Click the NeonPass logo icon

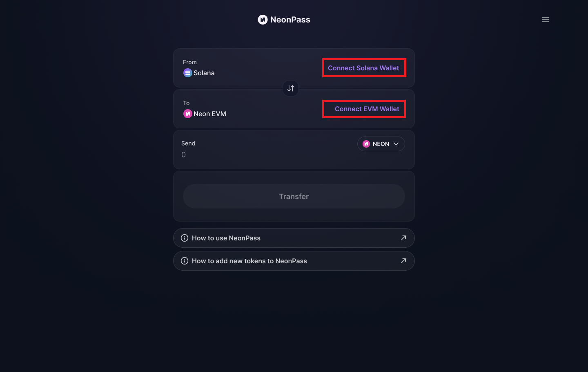(x=263, y=20)
